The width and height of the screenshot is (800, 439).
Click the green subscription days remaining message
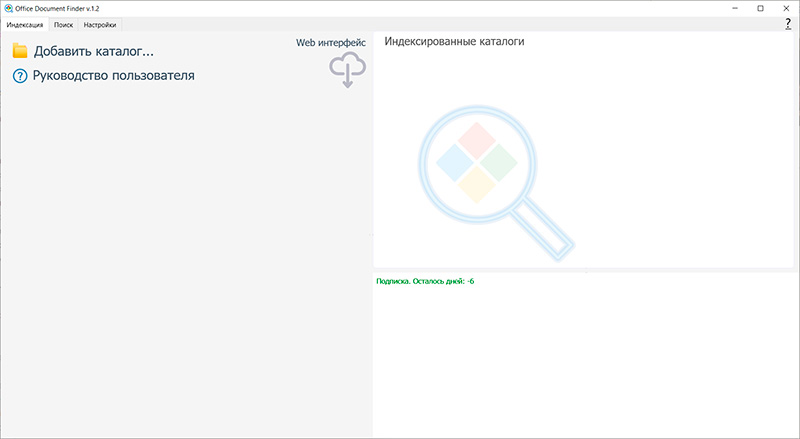point(425,281)
